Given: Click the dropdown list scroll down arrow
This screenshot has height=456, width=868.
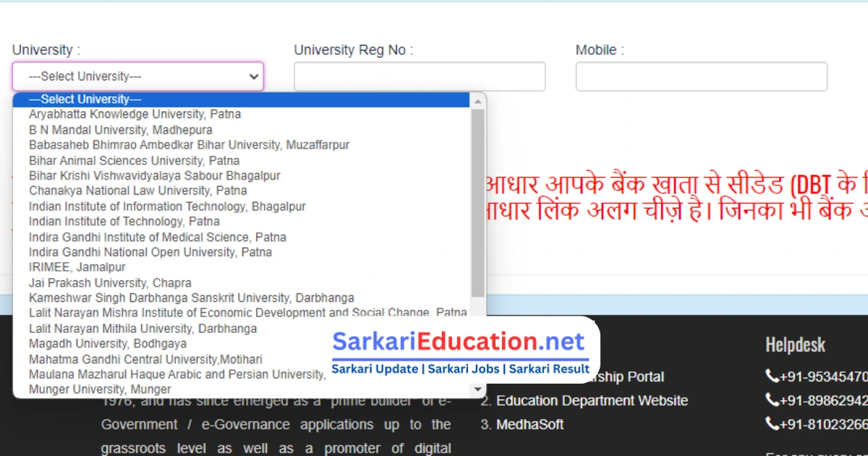Looking at the screenshot, I should point(477,389).
